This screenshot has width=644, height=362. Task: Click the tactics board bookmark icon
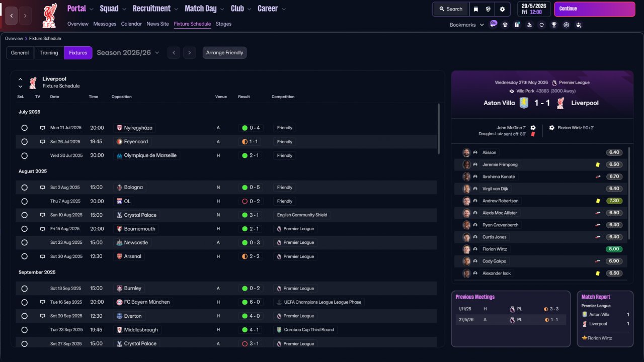coord(517,25)
